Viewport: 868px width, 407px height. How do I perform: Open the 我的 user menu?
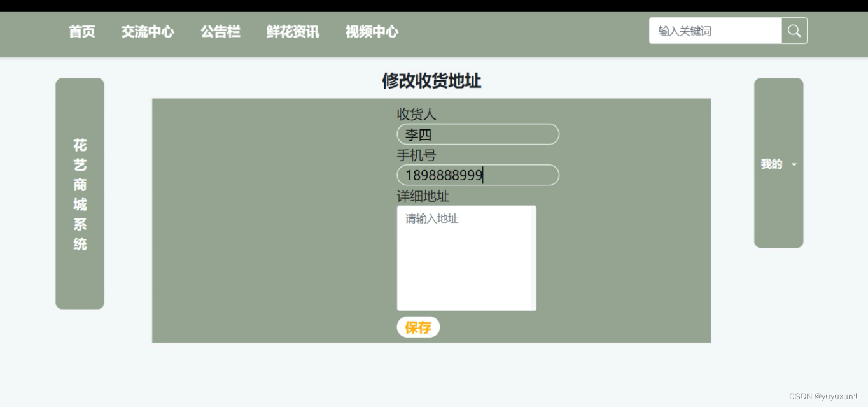(x=779, y=163)
